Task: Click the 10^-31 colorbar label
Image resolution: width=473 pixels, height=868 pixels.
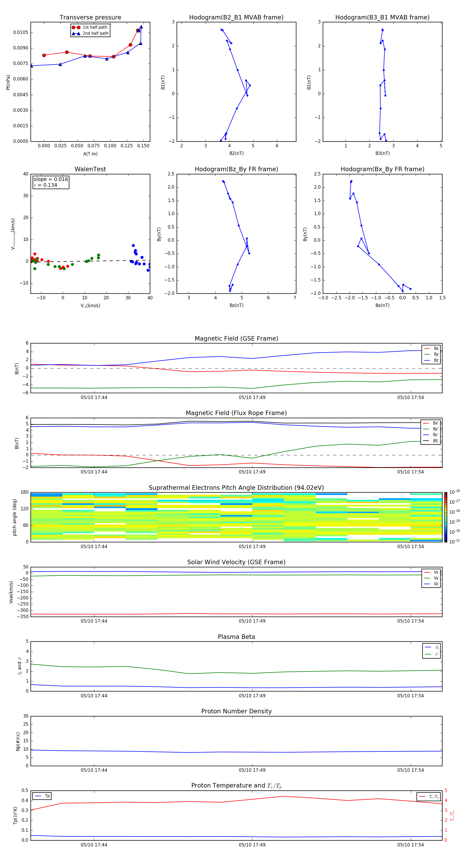Action: 455,542
